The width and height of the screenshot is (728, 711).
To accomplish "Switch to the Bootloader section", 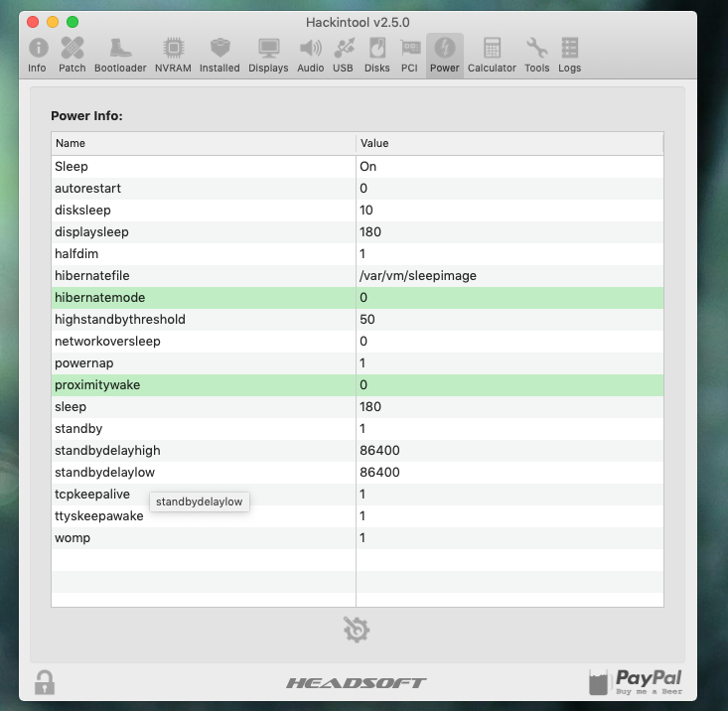I will click(x=120, y=56).
